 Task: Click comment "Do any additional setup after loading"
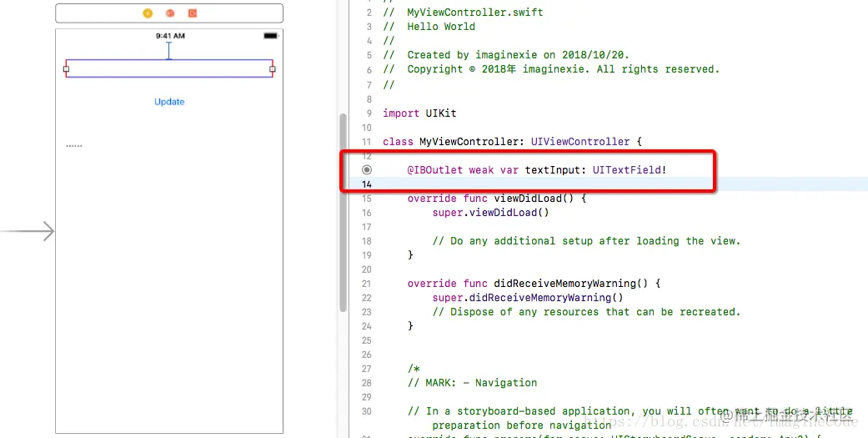[x=586, y=241]
